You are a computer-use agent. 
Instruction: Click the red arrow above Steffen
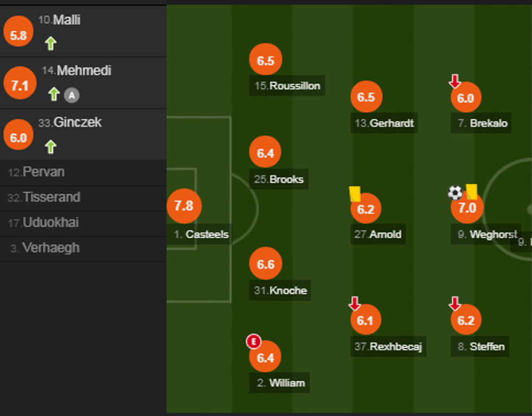click(455, 304)
